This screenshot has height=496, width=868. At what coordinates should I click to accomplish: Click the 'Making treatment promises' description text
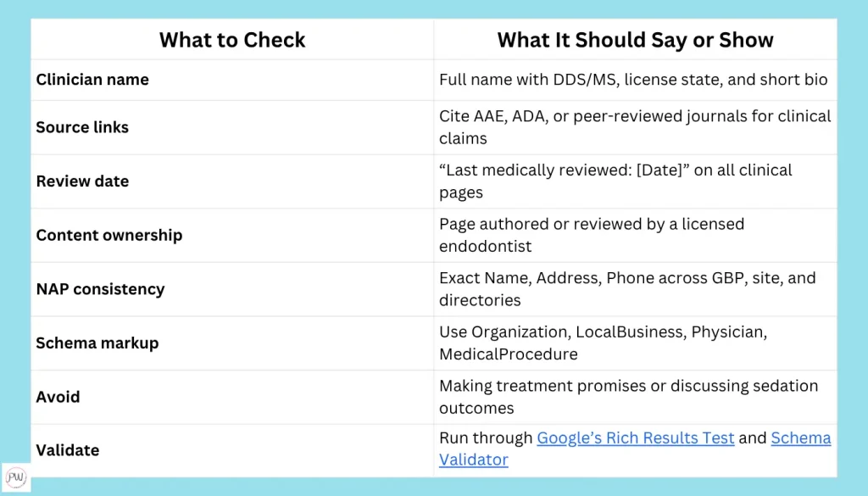click(628, 396)
